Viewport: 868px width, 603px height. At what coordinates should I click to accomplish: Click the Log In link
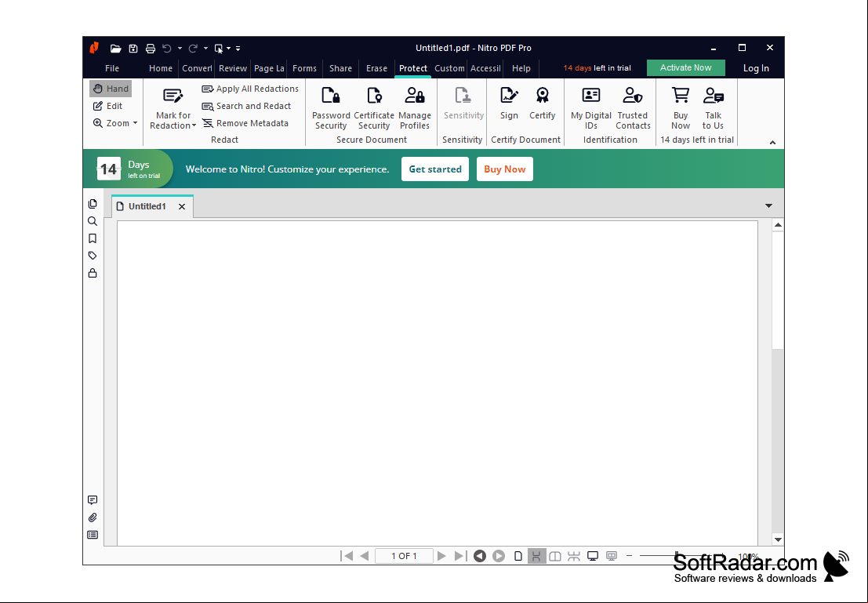pos(756,68)
